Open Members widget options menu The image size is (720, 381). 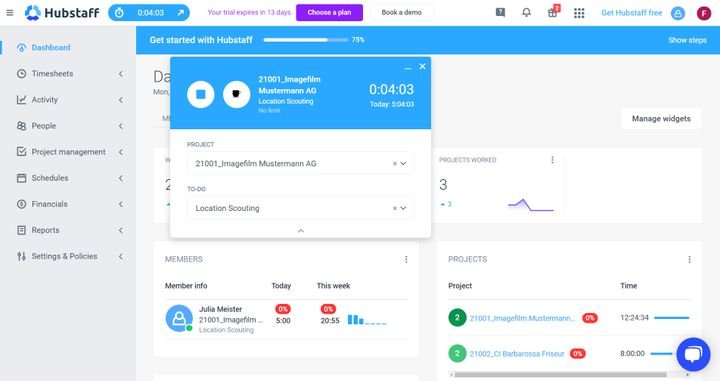pos(406,259)
